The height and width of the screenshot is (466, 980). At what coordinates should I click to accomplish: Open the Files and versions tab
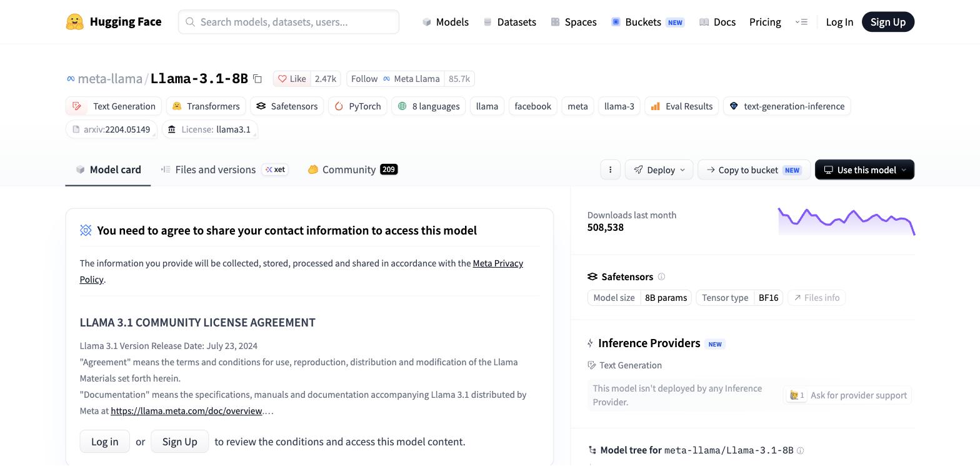pyautogui.click(x=224, y=170)
